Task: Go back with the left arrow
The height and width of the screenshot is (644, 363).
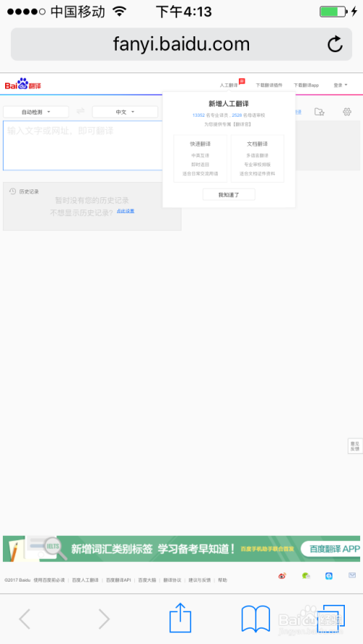Action: (x=25, y=619)
